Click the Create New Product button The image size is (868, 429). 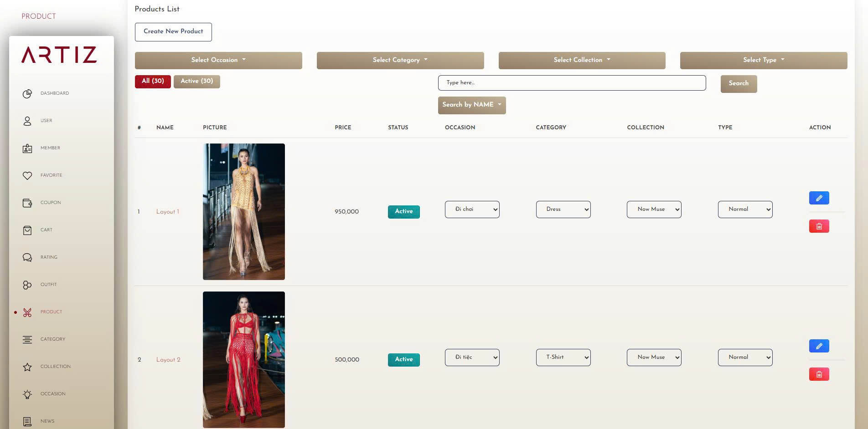(x=173, y=31)
